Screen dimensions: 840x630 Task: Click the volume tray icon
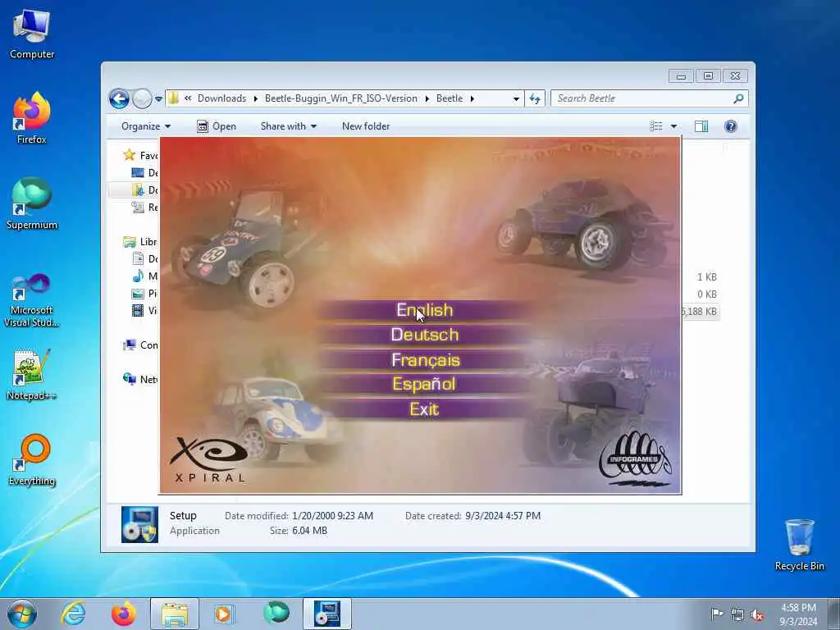[757, 614]
